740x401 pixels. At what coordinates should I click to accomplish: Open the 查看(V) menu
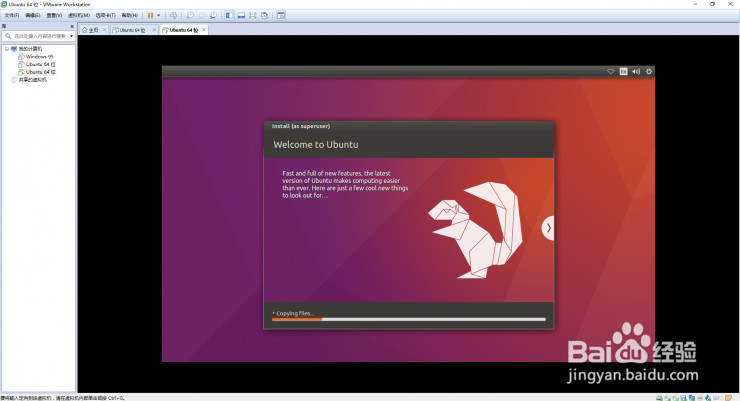tap(54, 15)
